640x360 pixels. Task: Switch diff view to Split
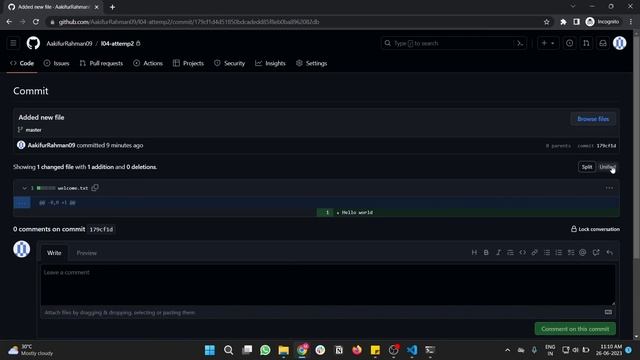click(587, 167)
